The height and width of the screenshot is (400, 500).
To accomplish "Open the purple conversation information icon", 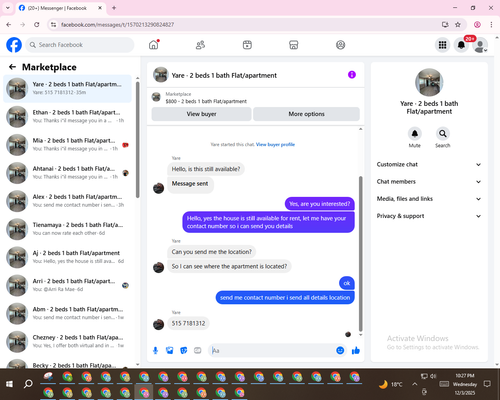I will pyautogui.click(x=352, y=75).
